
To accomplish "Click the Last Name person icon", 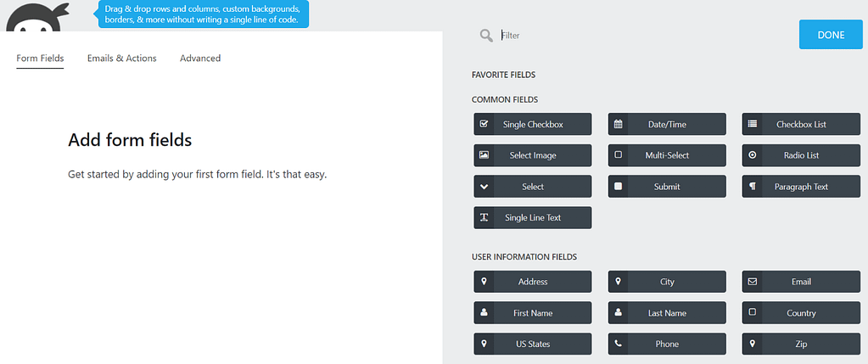I will pos(619,312).
